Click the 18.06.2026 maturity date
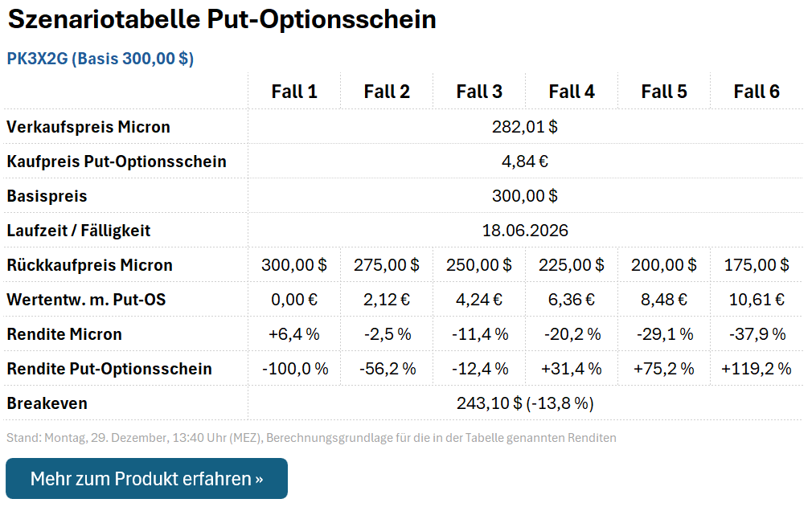Image resolution: width=812 pixels, height=507 pixels. (x=527, y=230)
